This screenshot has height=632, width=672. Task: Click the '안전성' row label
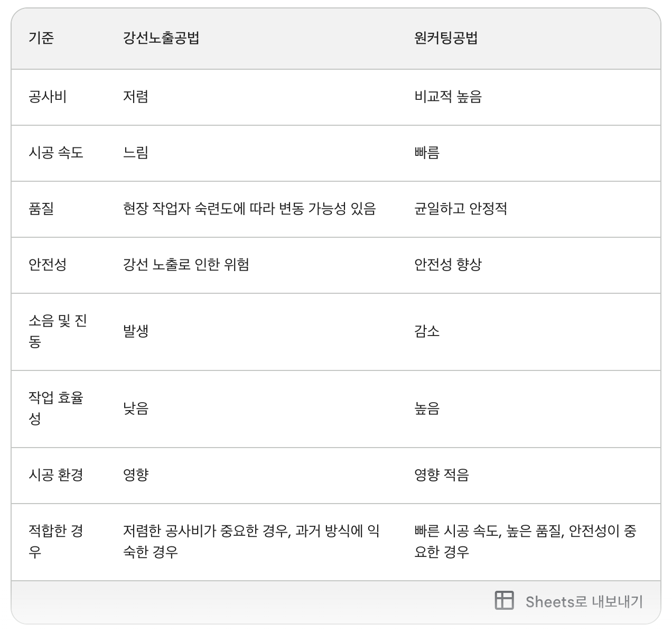48,264
